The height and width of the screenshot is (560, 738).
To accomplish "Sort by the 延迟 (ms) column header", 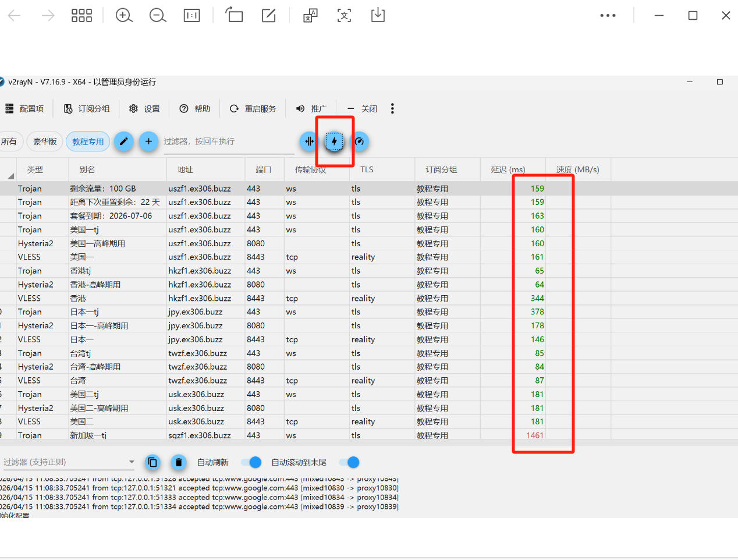I will pyautogui.click(x=508, y=170).
